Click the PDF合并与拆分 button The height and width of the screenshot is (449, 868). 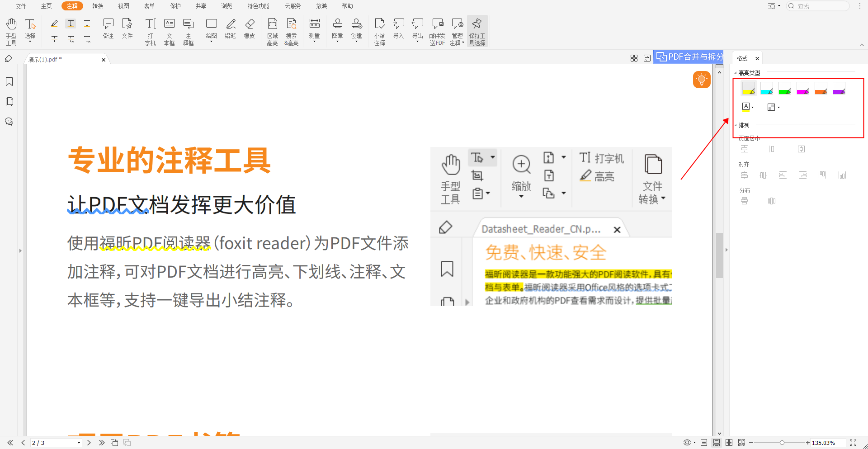coord(689,57)
